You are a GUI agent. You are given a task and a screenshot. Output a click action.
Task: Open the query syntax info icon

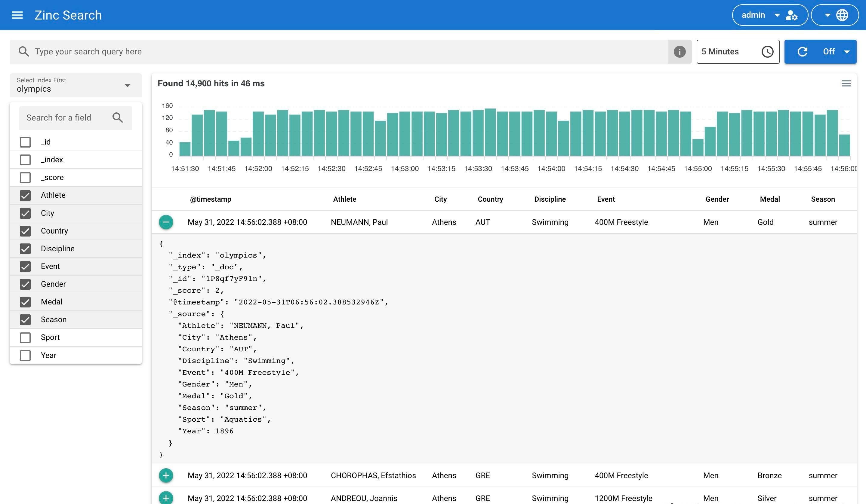click(680, 51)
